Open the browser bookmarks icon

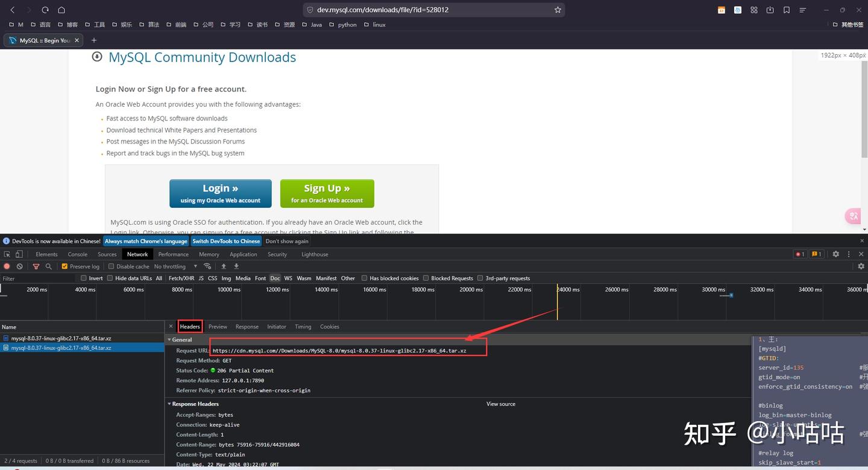[787, 10]
